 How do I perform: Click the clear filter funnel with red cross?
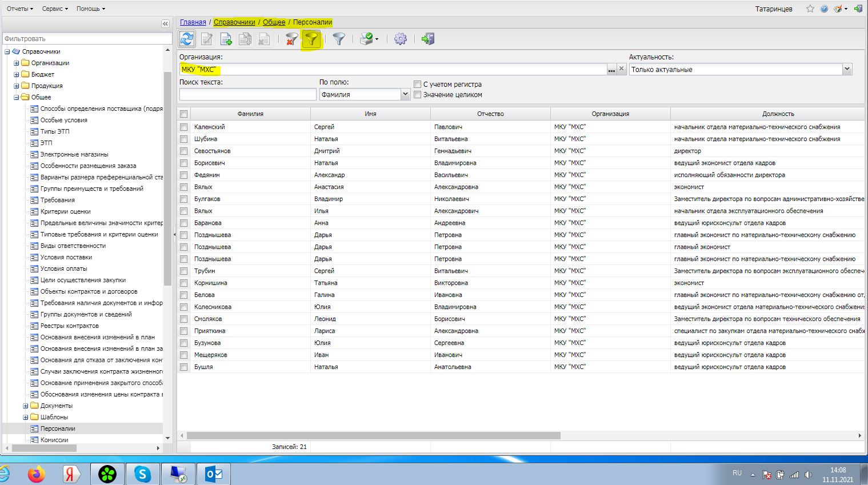[291, 39]
